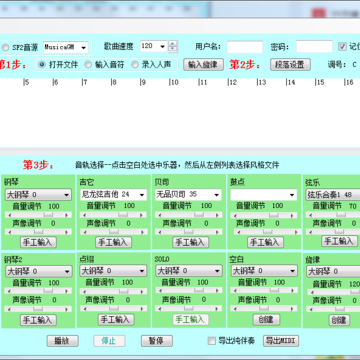Click the 停止 stop button

[x=109, y=341]
